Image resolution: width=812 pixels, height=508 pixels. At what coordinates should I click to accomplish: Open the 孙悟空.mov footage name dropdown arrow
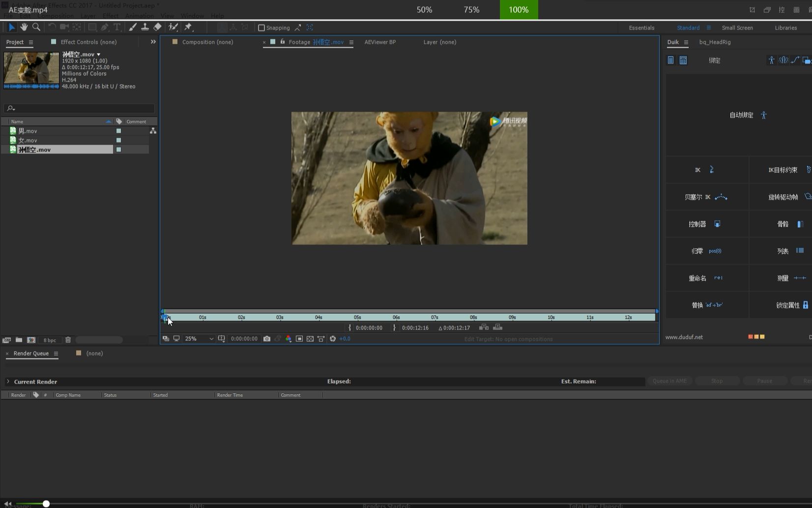click(x=99, y=55)
